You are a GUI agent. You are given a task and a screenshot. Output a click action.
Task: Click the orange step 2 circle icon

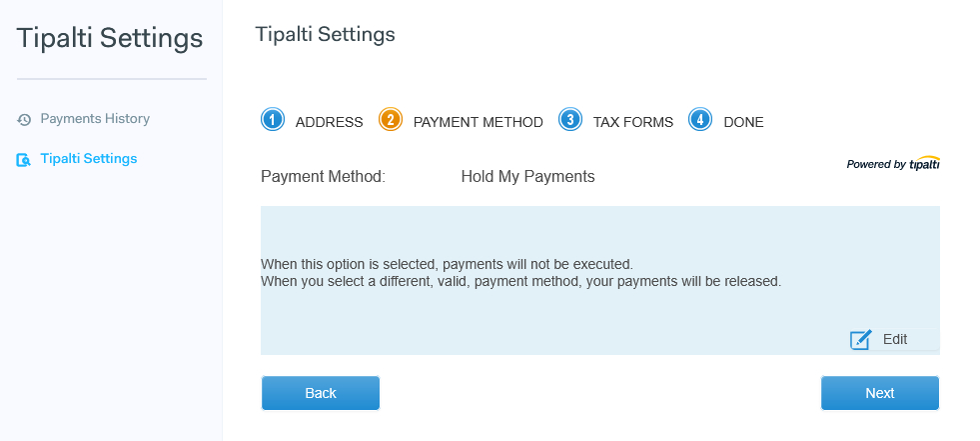point(391,120)
